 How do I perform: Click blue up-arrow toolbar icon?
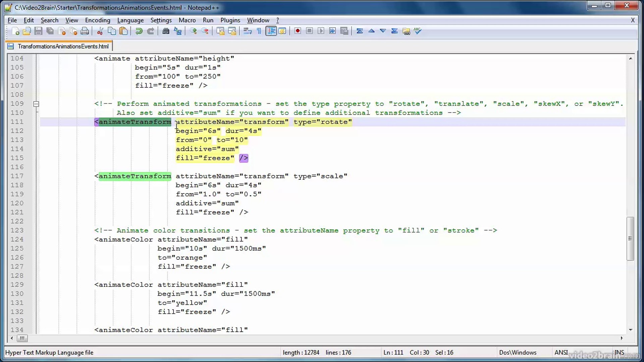tap(371, 31)
